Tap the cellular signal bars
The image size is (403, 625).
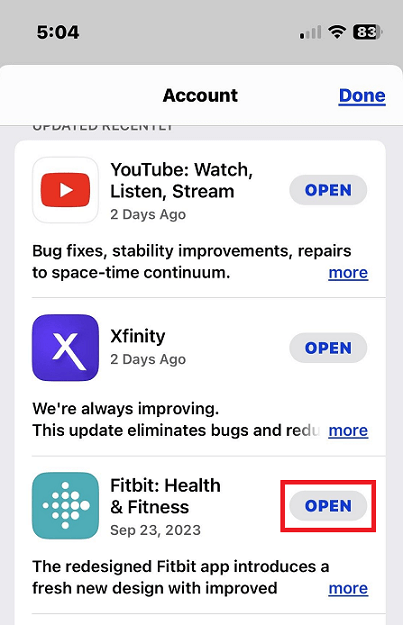coord(311,32)
